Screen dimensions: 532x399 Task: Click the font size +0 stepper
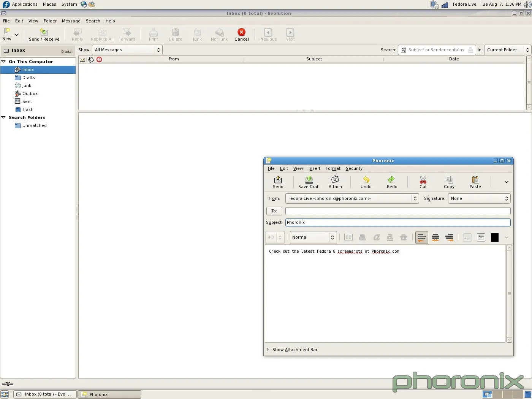click(x=275, y=237)
